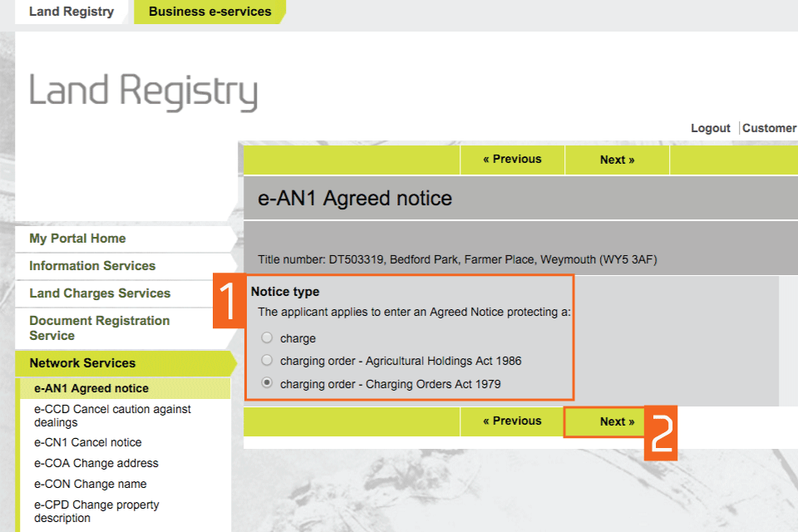The height and width of the screenshot is (532, 798).
Task: Choose charging order Agricultural Holdings Act 1986
Action: pos(267,361)
